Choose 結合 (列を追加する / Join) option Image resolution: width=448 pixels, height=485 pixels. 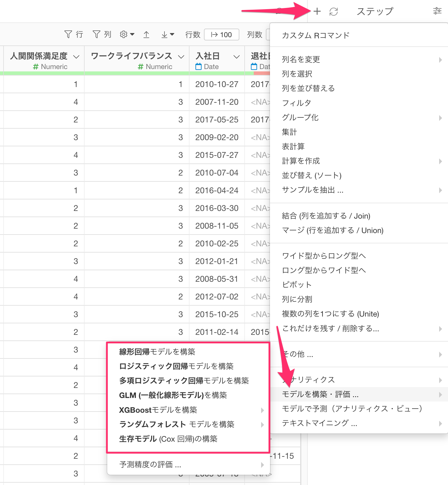[326, 216]
